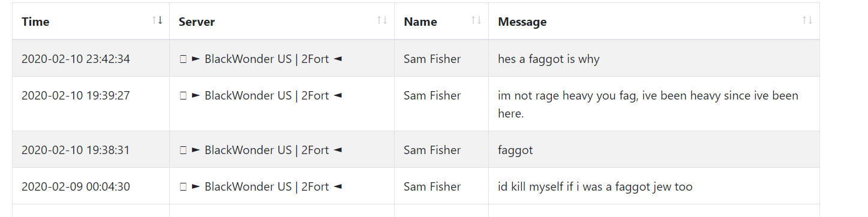Click the Server column header label
Image resolution: width=868 pixels, height=217 pixels.
tap(197, 22)
